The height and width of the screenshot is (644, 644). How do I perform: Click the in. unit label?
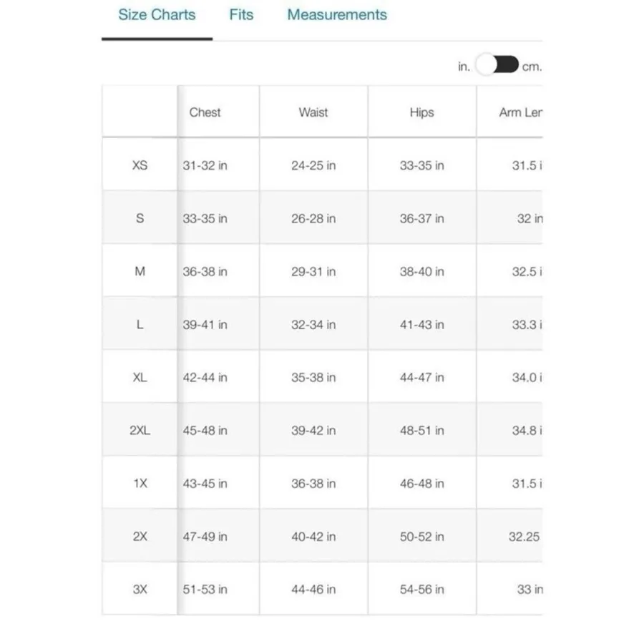click(464, 67)
